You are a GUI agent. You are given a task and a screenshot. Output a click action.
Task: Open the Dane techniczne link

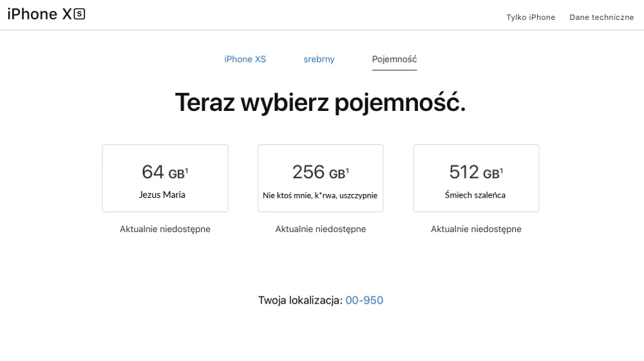601,17
